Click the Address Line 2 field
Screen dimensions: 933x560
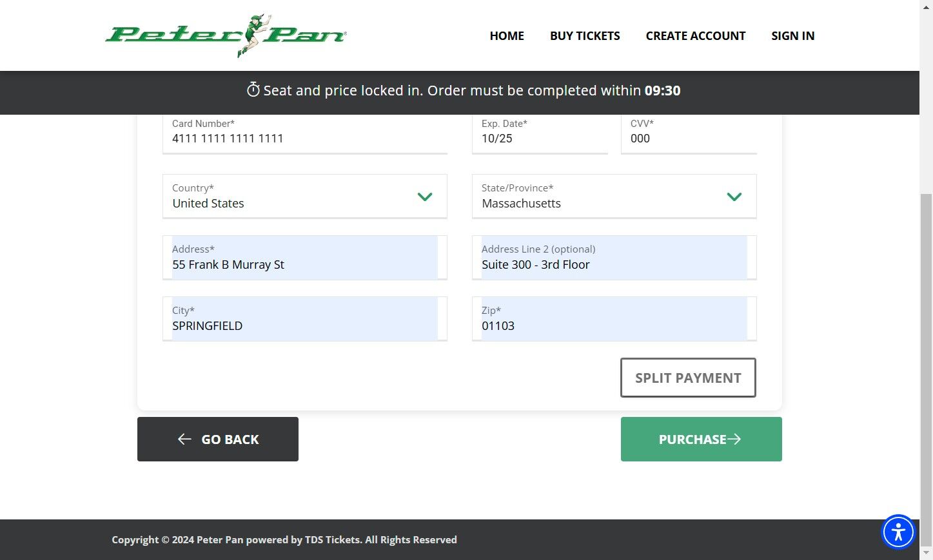(614, 264)
